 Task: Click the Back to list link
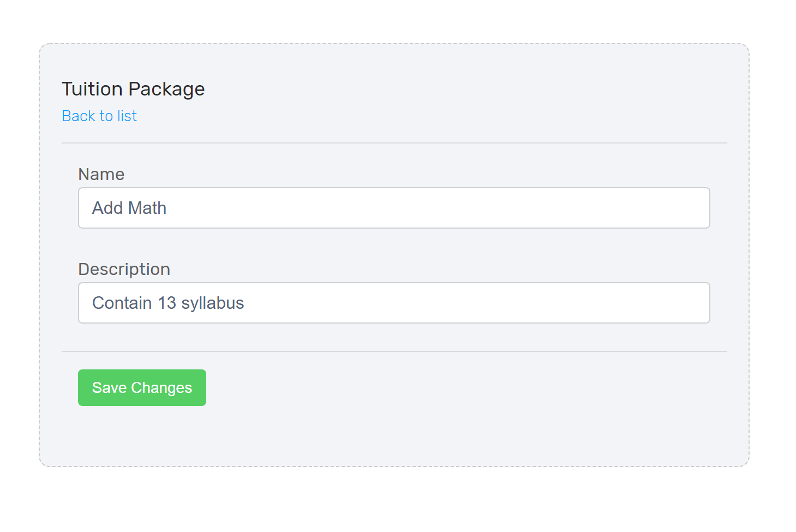tap(99, 116)
